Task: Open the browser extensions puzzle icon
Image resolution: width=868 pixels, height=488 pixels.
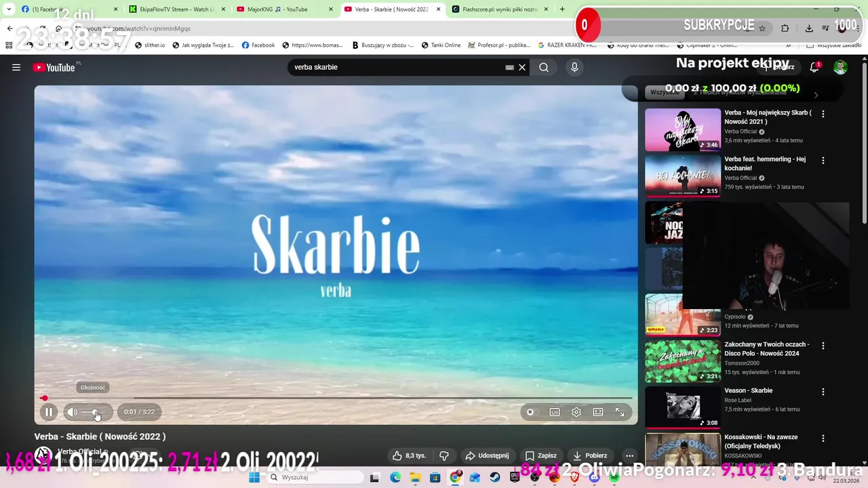Action: [785, 28]
